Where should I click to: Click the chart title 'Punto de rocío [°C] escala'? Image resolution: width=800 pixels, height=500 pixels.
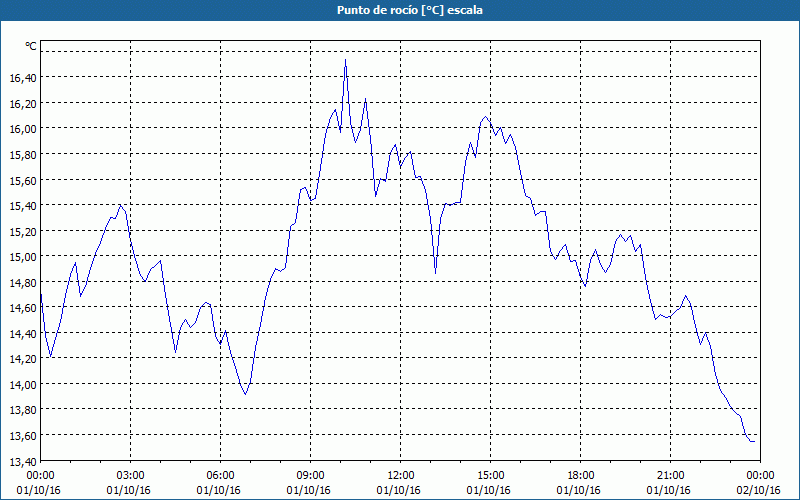pos(410,10)
